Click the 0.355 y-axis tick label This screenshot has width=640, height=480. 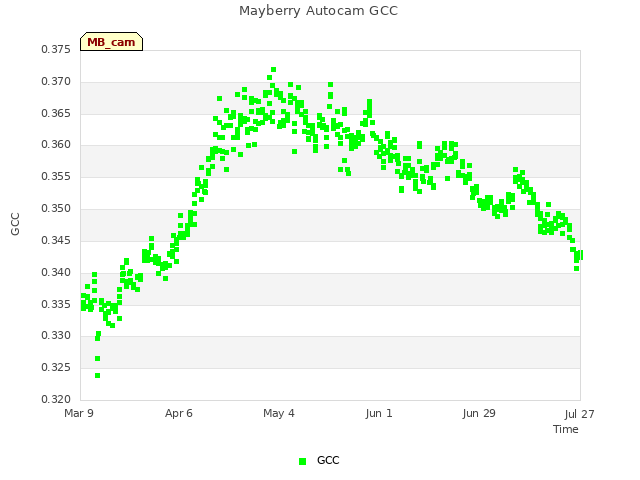pyautogui.click(x=56, y=177)
